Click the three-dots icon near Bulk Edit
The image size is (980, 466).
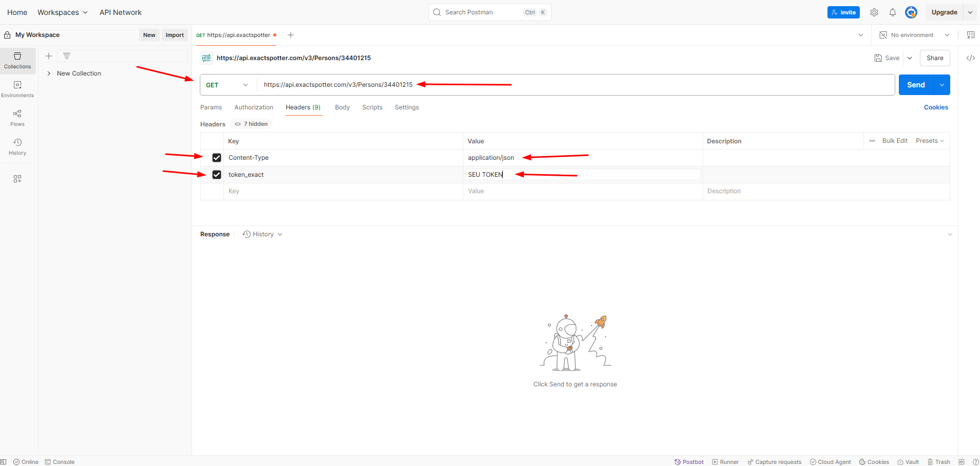tap(872, 141)
